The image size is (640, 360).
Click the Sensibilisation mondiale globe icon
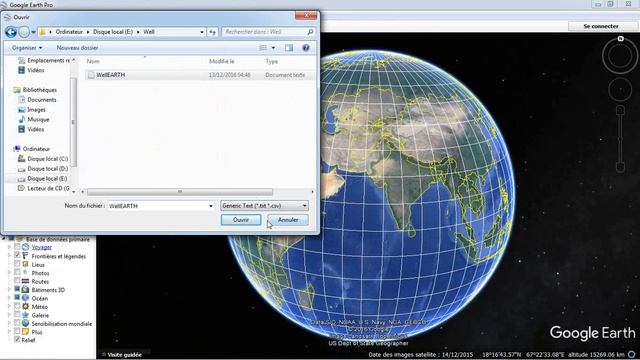pos(25,323)
